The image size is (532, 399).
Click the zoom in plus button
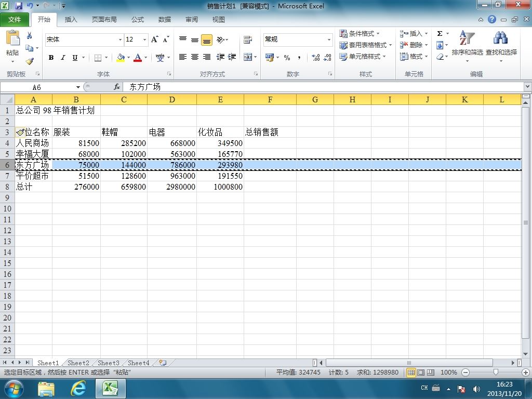point(526,373)
